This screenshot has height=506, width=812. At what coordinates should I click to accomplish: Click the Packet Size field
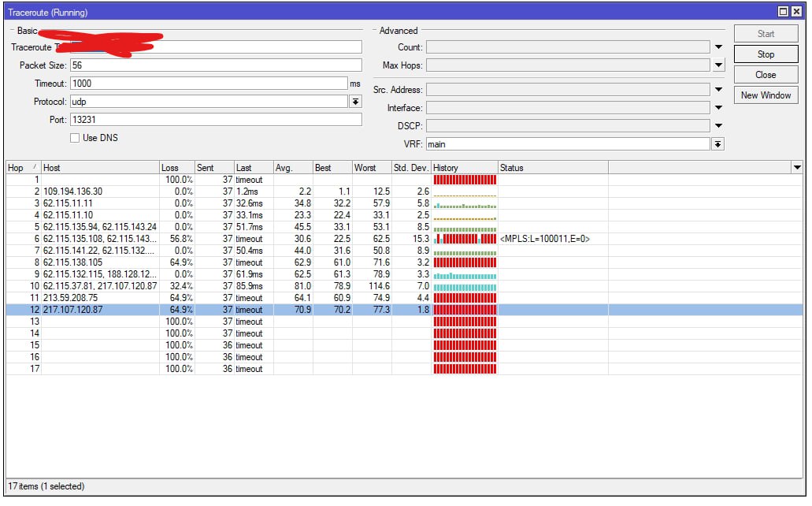click(x=216, y=65)
